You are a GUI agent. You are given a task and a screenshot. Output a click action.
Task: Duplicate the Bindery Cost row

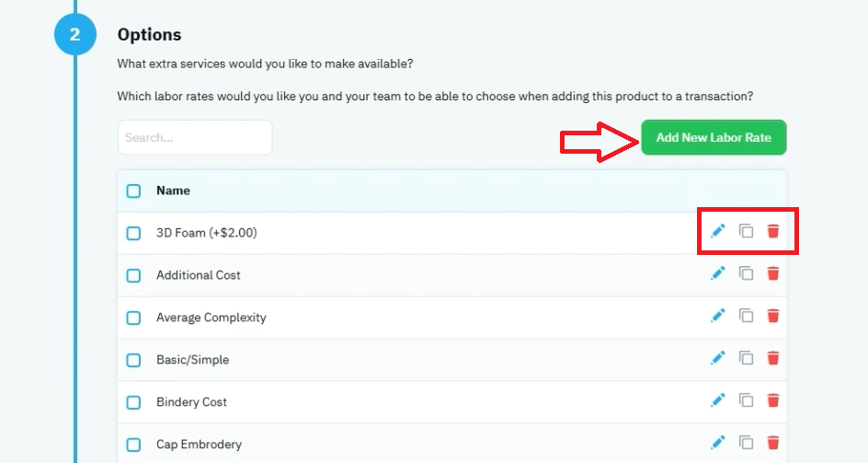point(747,399)
